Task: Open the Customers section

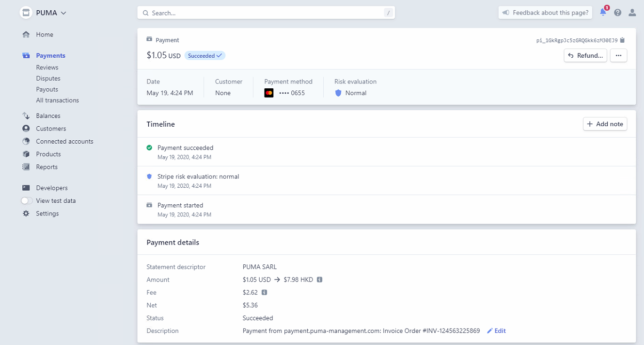Action: point(51,129)
